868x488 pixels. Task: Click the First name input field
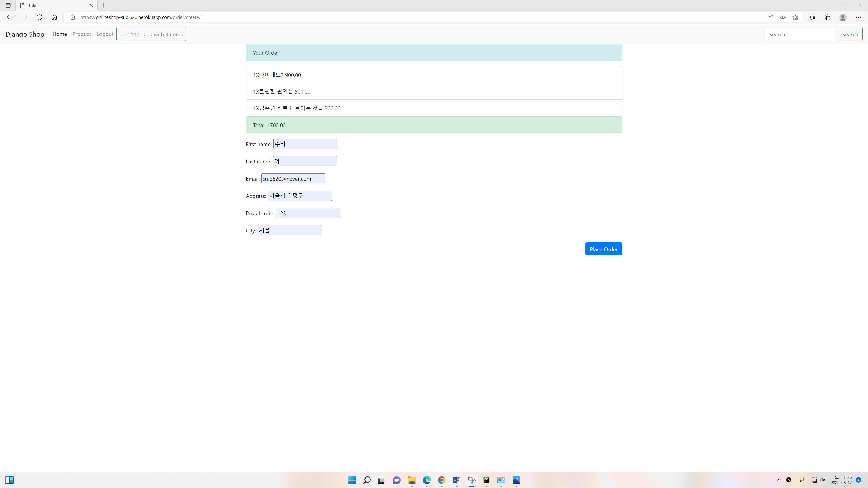pos(305,144)
